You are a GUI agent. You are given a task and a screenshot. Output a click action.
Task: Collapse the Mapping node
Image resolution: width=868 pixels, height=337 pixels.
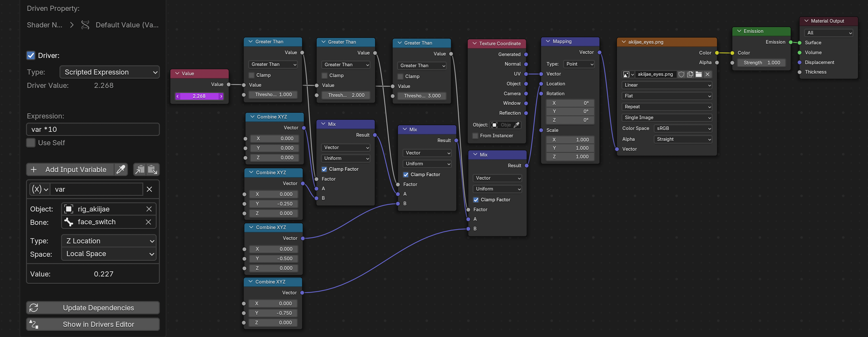tap(548, 41)
